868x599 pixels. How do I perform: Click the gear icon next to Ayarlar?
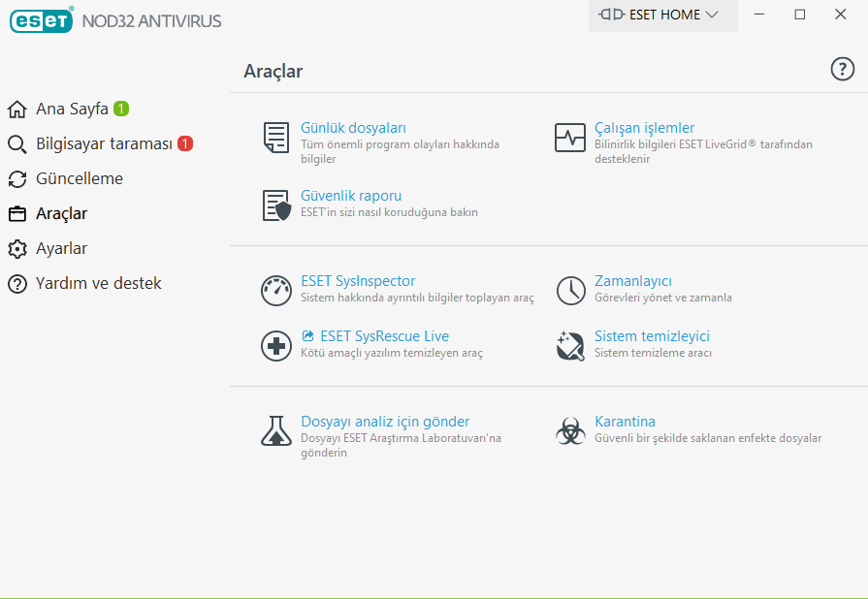pos(16,248)
